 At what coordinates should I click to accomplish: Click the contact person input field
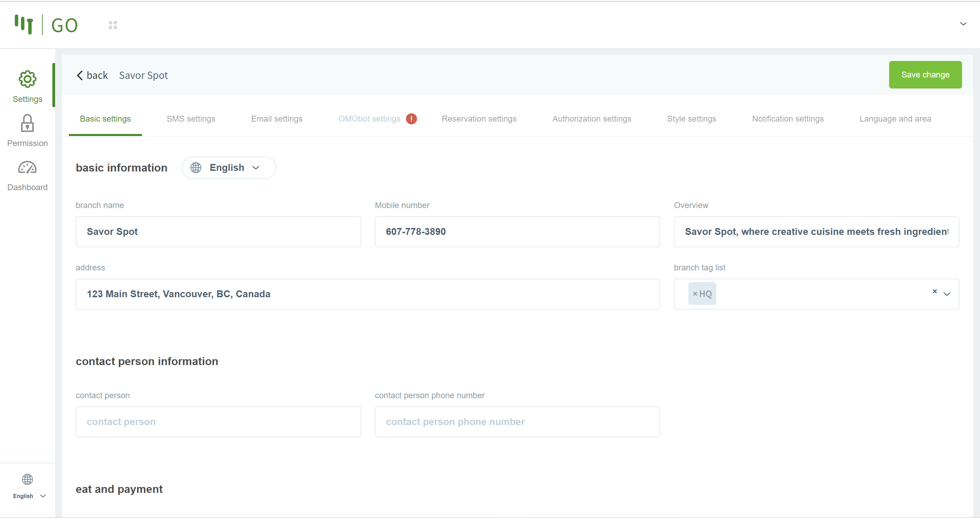[218, 422]
